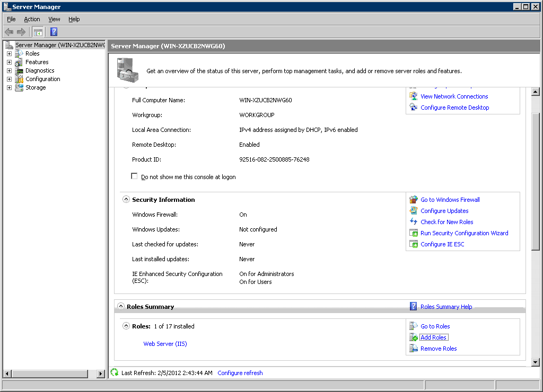Select Server Manager (WIN-XZUCB2NWG60) root tree node
The image size is (543, 392).
pos(60,45)
